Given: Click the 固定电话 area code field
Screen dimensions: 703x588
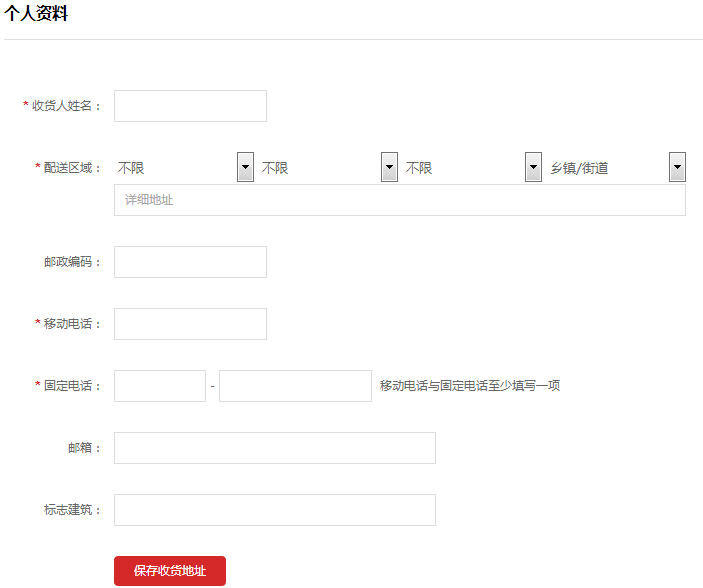Looking at the screenshot, I should coord(160,386).
